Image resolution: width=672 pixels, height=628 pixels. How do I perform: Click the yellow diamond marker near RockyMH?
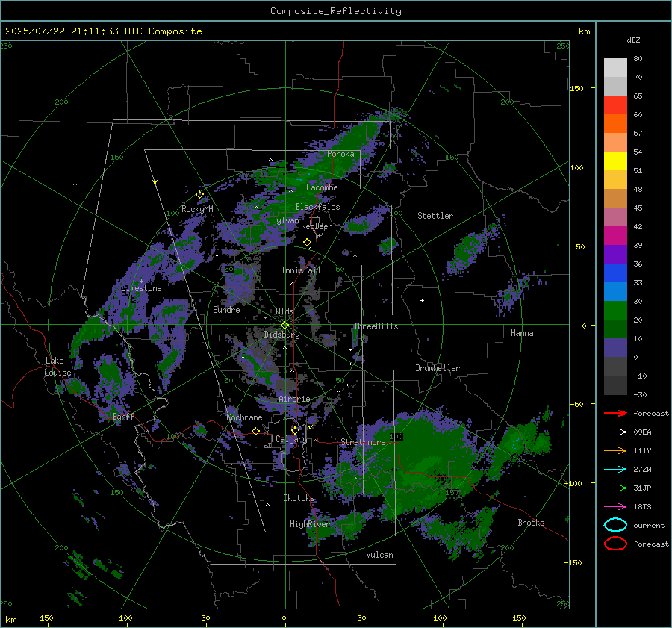tap(199, 195)
